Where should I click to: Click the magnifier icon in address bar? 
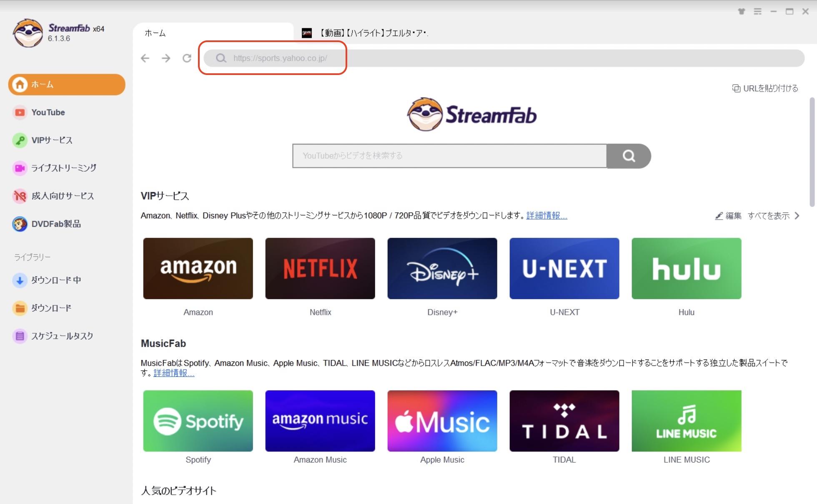coord(221,58)
